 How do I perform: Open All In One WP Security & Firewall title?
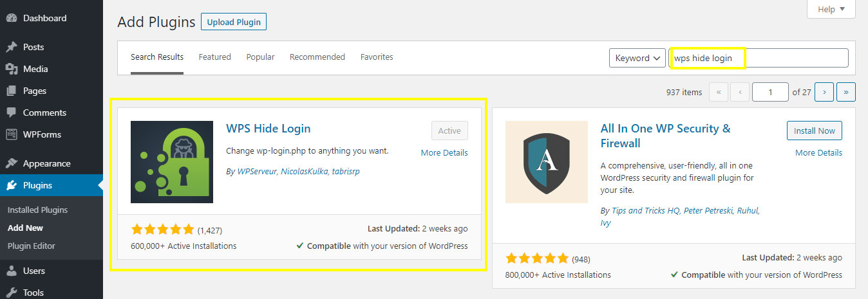point(666,136)
